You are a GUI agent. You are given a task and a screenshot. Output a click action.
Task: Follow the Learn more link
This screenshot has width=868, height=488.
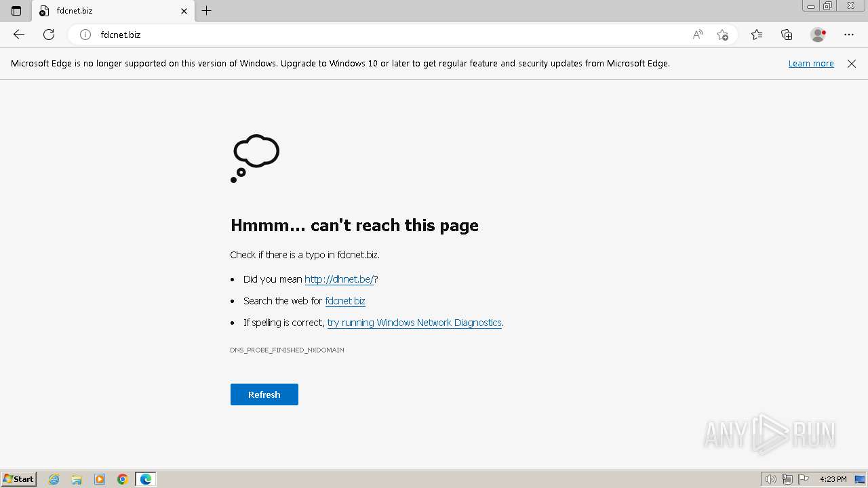pyautogui.click(x=811, y=64)
